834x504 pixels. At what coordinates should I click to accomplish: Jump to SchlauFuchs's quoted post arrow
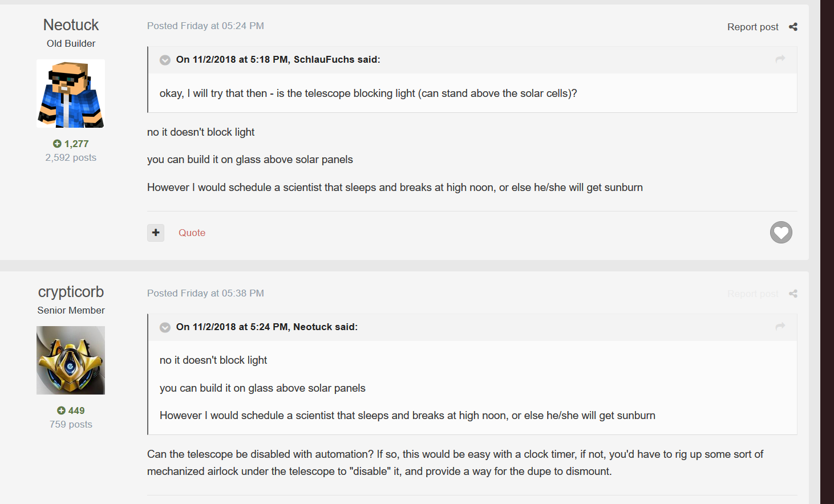[780, 59]
